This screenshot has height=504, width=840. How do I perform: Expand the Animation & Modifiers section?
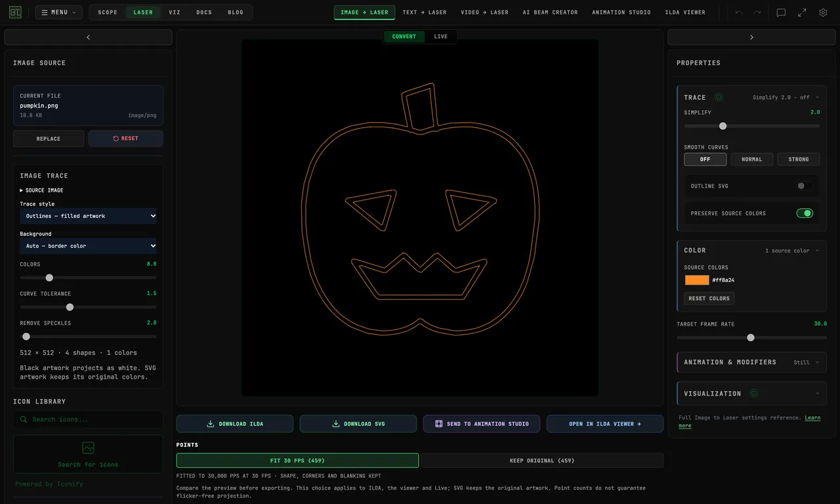pos(752,362)
